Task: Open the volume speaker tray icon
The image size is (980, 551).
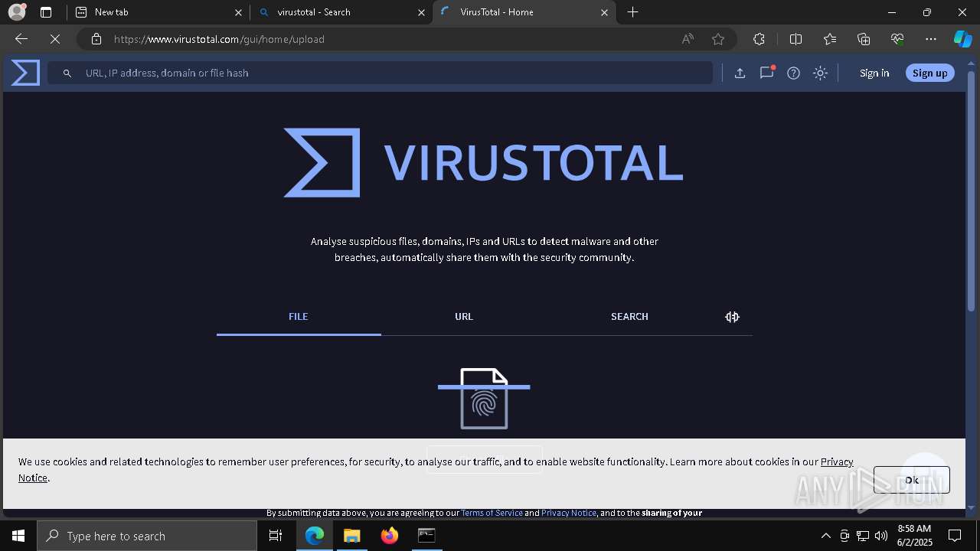Action: click(881, 536)
